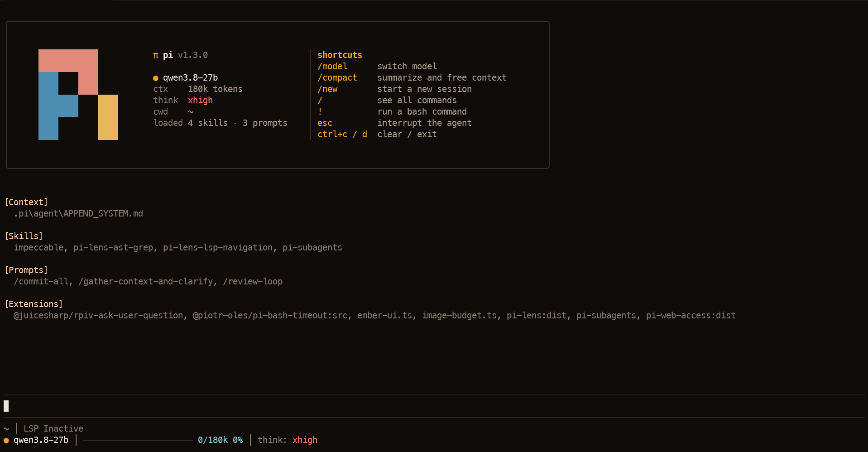Click 'summarize and free context' description
The image size is (868, 452).
tap(442, 78)
